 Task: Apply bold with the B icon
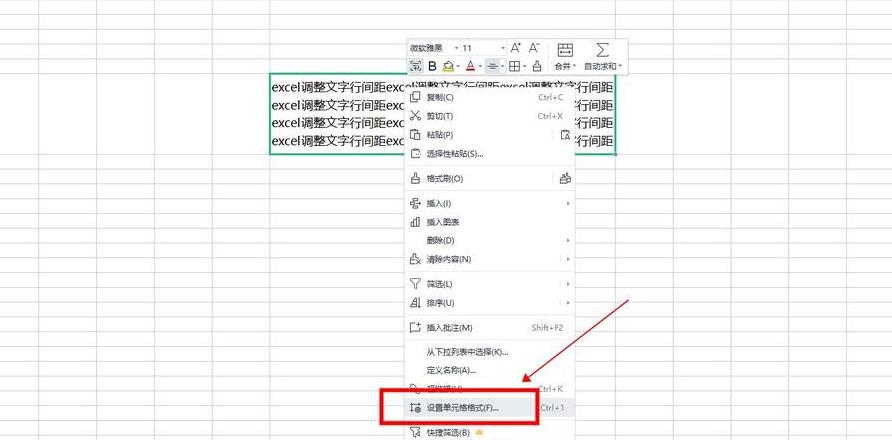[x=432, y=67]
